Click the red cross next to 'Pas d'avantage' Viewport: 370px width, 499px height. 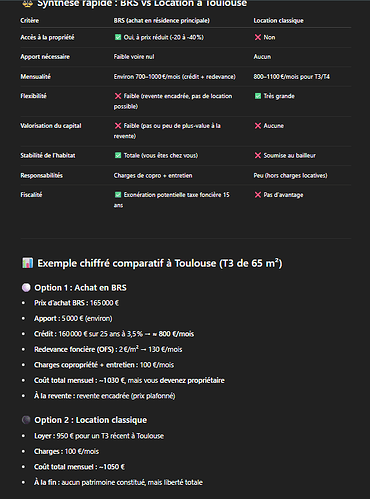click(x=258, y=195)
